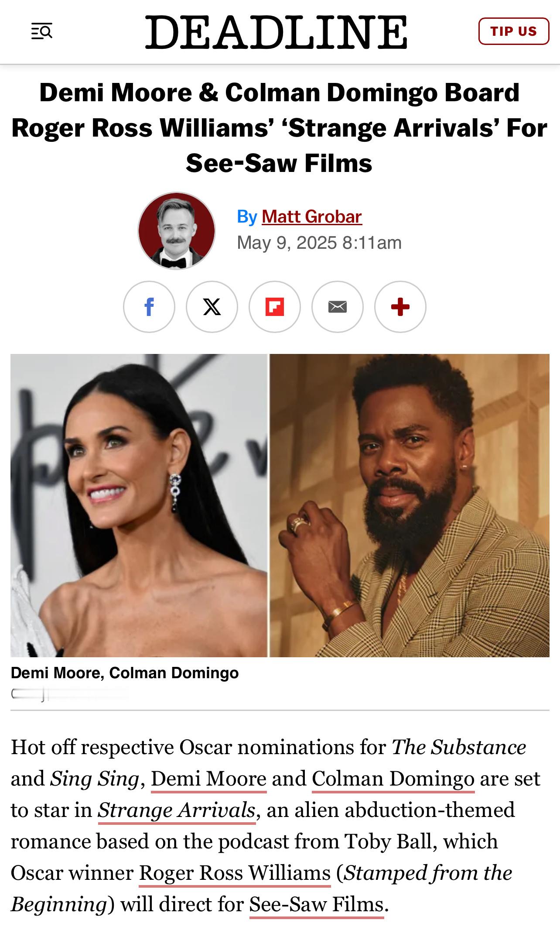Screen dimensions: 560x937
Task: Open the Colman Domingo link in article
Action: 393,779
